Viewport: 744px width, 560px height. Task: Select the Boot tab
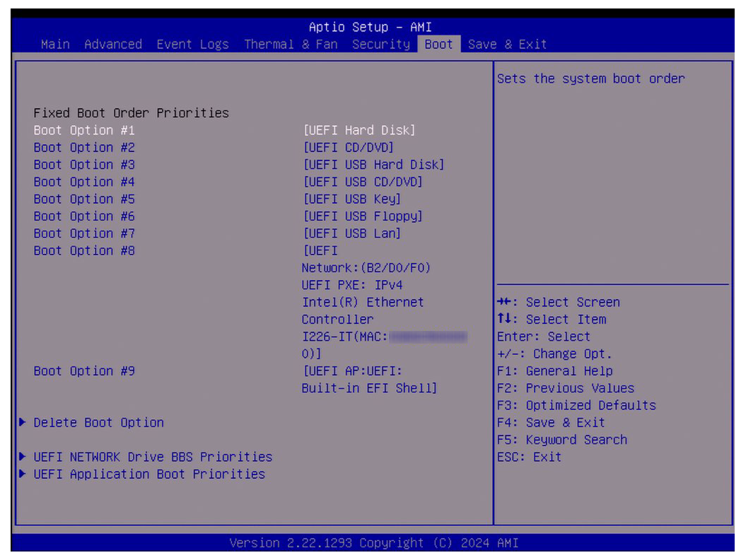(x=439, y=44)
